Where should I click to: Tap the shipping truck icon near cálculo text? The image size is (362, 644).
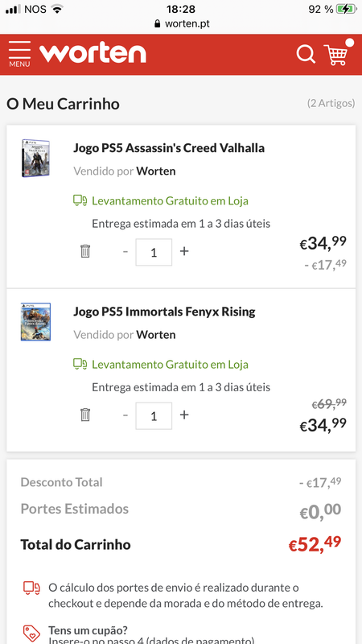pos(31,588)
